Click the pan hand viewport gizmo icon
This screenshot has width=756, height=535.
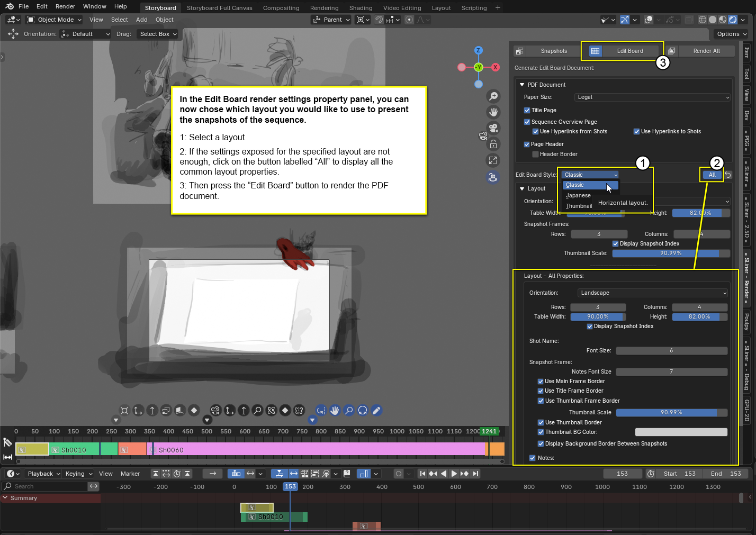pyautogui.click(x=493, y=112)
